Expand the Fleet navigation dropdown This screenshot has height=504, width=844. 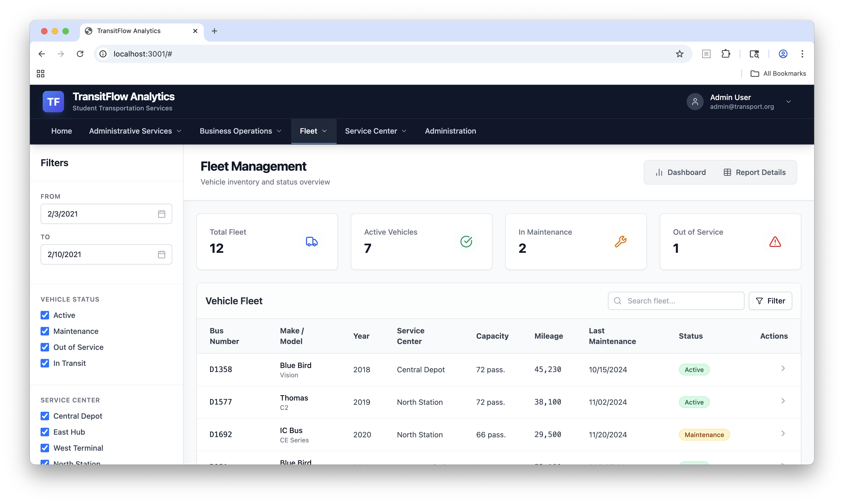click(x=313, y=131)
